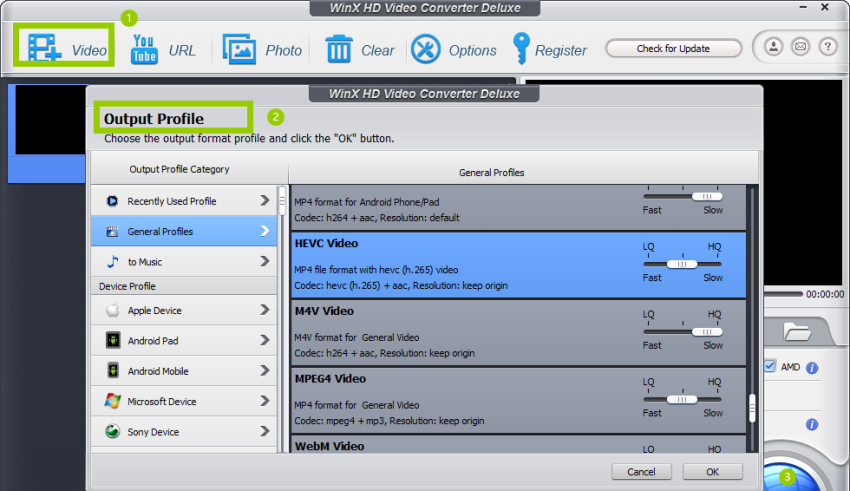This screenshot has width=850, height=491.
Task: Toggle the AMD hardware acceleration checkbox
Action: tap(769, 367)
